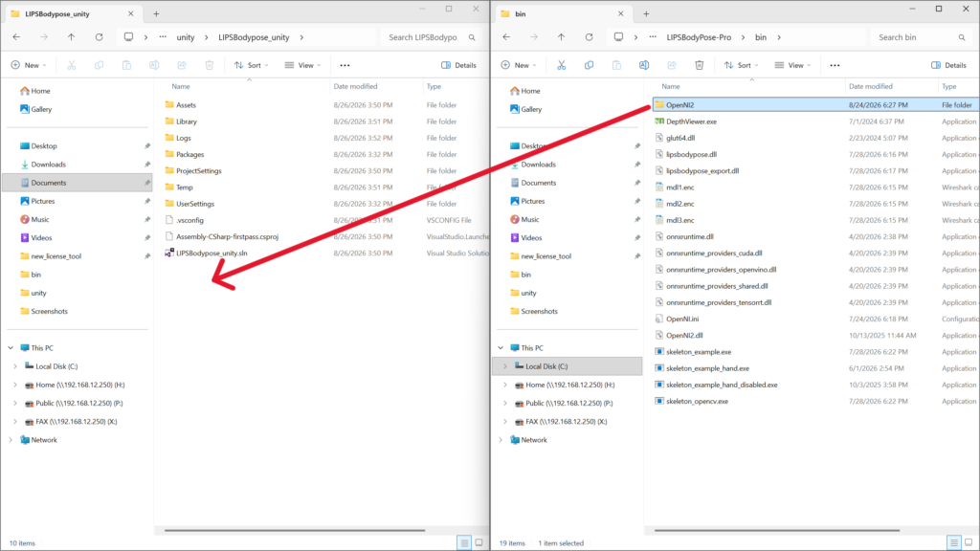Click PC icon in bin address bar
980x551 pixels.
(x=618, y=37)
